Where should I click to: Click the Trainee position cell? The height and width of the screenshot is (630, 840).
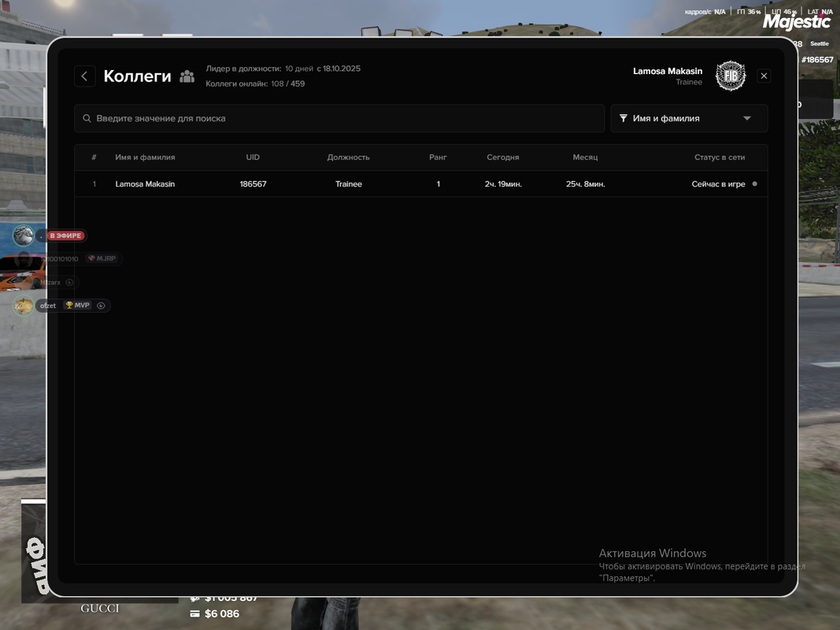pyautogui.click(x=349, y=183)
